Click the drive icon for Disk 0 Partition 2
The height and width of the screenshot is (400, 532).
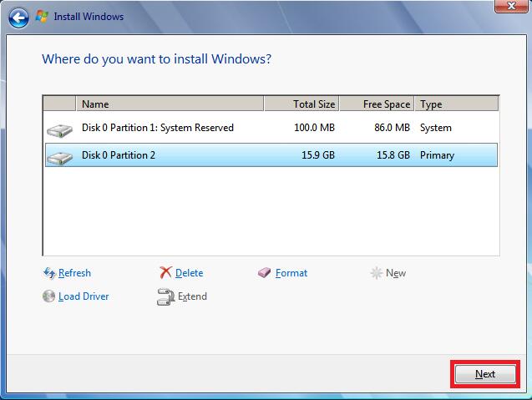click(60, 158)
